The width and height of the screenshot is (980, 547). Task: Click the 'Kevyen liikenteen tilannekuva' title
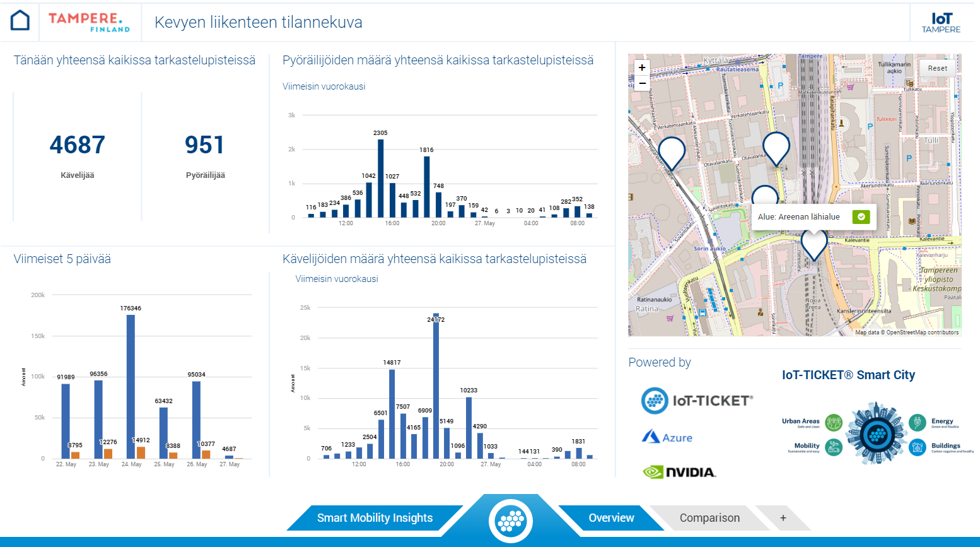coord(259,22)
